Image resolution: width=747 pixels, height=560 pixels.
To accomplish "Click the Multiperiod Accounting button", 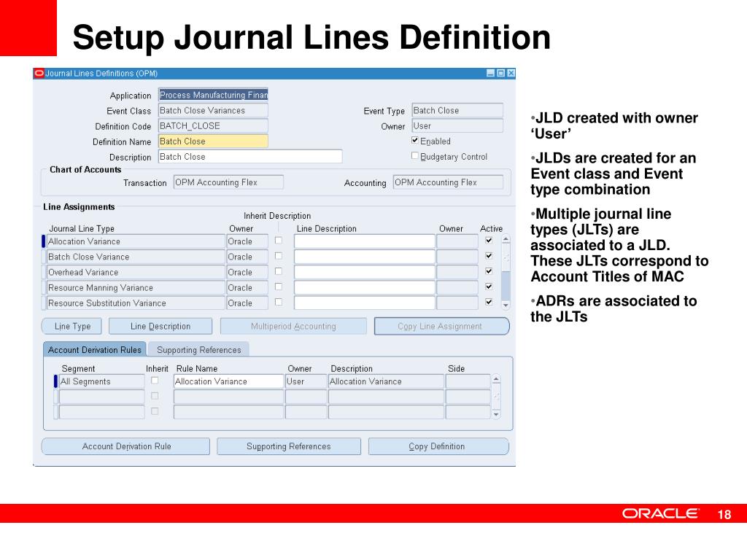I will (x=293, y=326).
